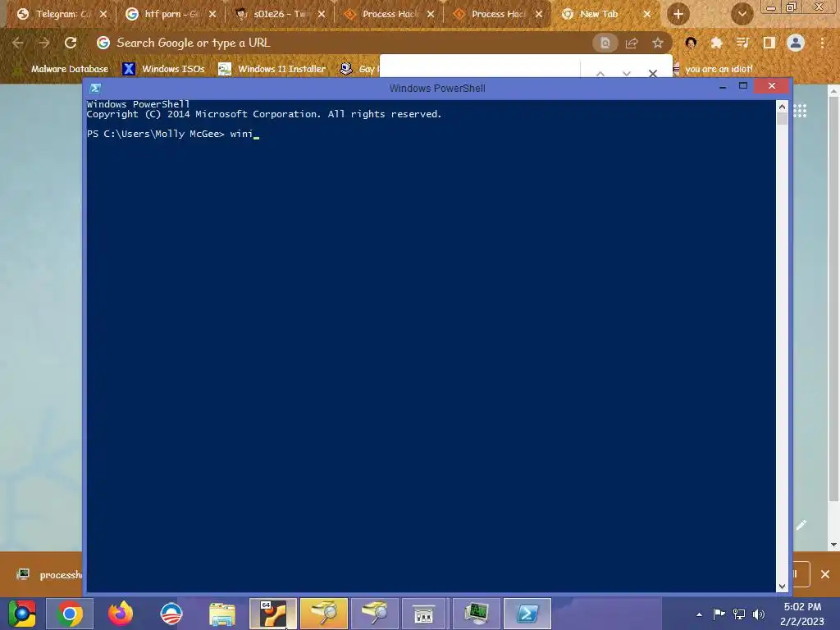The height and width of the screenshot is (630, 840).
Task: Open the highlighted magnifier folder taskbar icon
Action: click(x=324, y=614)
